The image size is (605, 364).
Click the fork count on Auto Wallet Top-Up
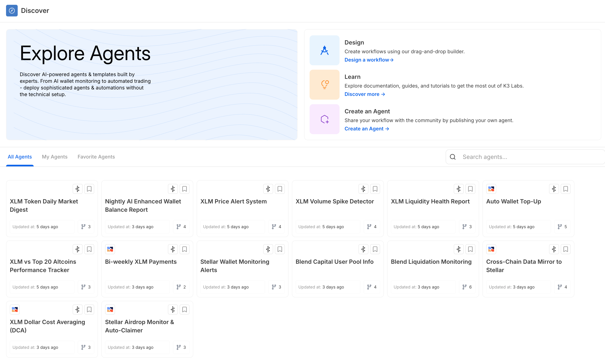click(x=562, y=227)
